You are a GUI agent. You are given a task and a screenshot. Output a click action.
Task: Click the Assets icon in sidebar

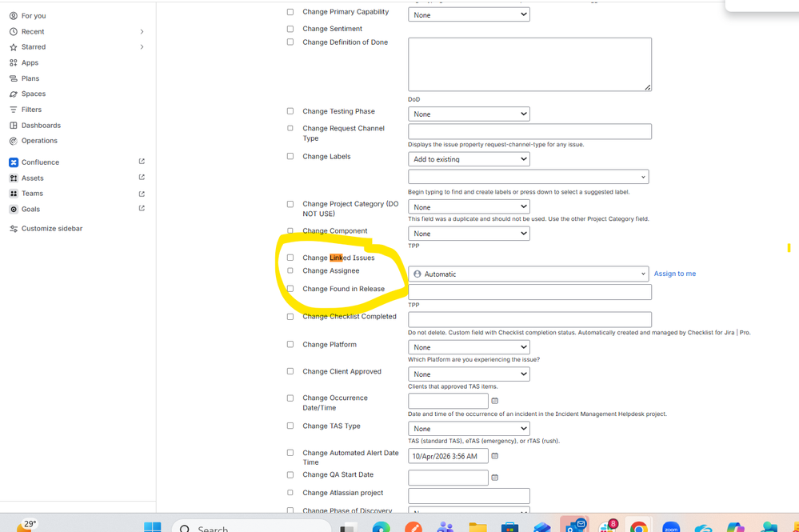click(14, 178)
